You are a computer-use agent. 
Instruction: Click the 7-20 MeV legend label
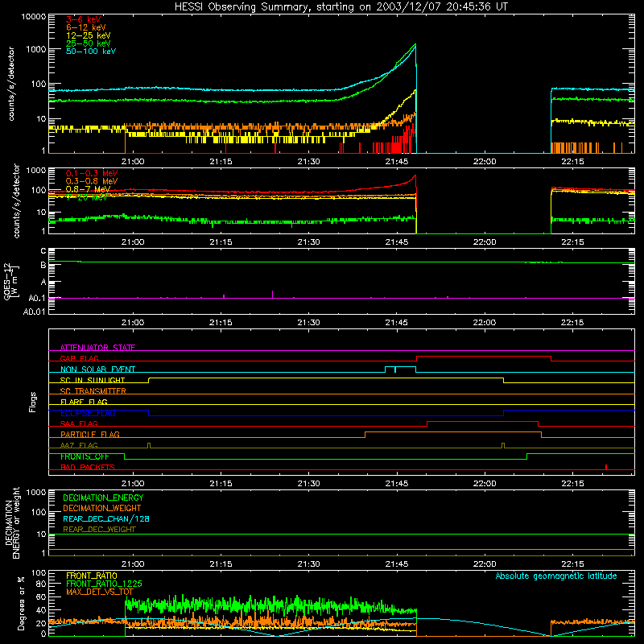click(x=87, y=197)
